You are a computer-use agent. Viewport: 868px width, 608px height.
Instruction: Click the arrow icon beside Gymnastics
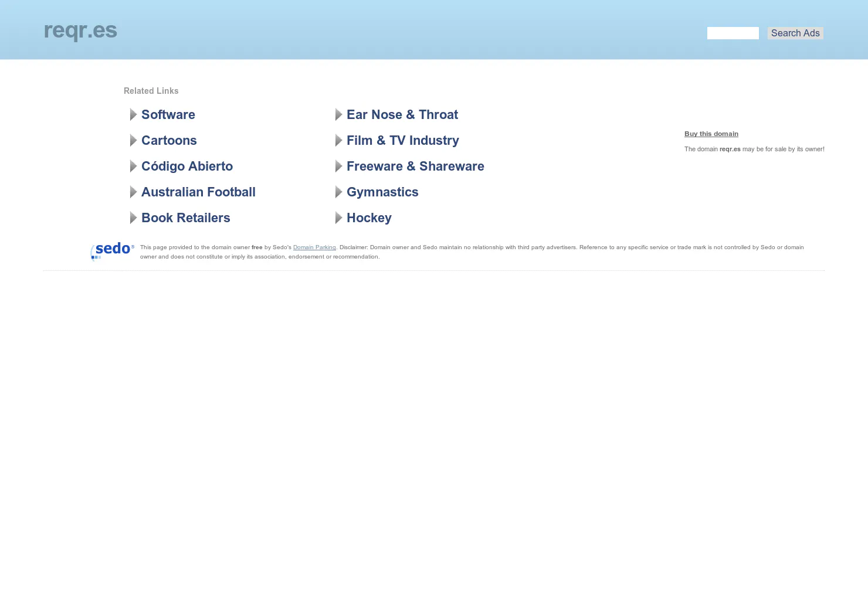338,192
